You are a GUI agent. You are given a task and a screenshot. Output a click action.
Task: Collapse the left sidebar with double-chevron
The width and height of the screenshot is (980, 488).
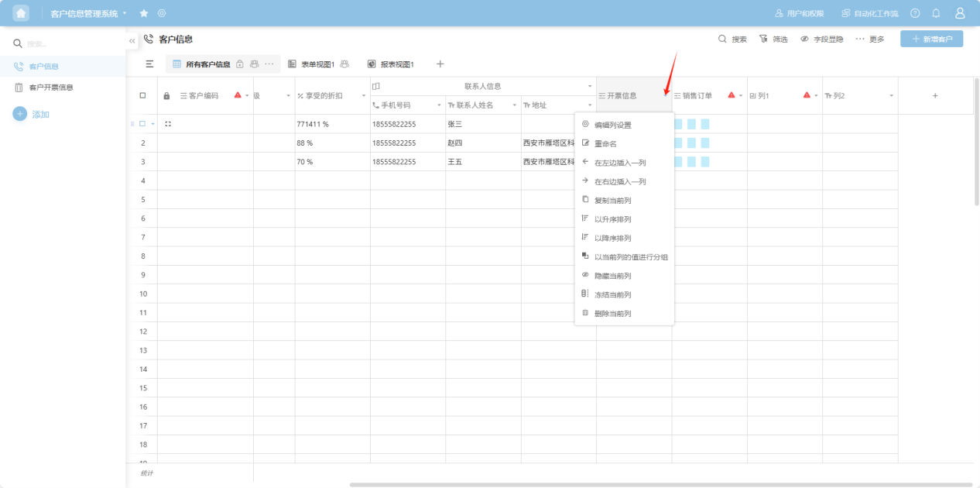click(132, 40)
